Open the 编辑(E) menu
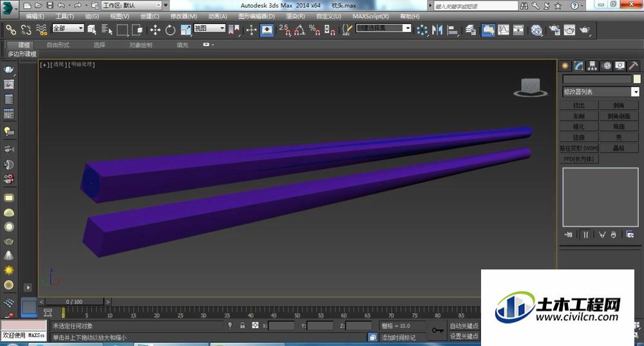The image size is (644, 346). [x=35, y=16]
